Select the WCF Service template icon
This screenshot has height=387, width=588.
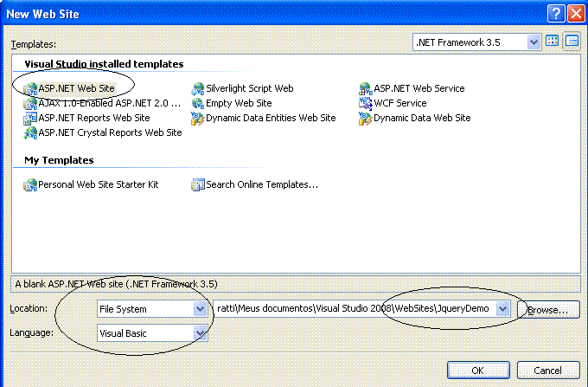click(x=365, y=103)
